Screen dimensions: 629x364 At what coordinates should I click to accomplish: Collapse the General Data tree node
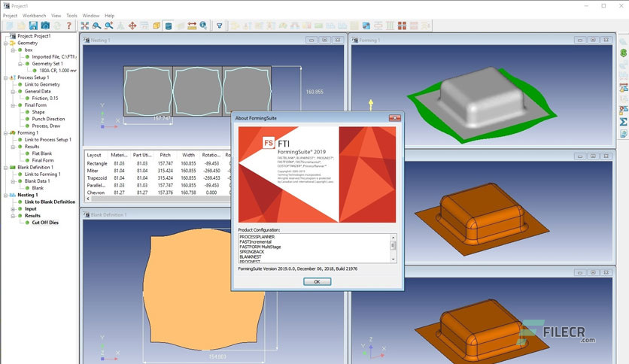pos(13,92)
